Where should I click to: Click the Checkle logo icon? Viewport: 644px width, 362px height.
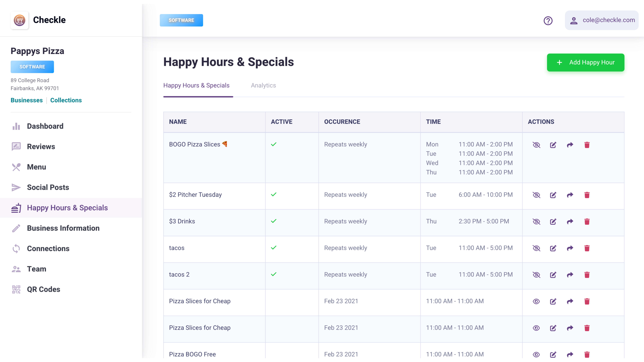pos(20,20)
